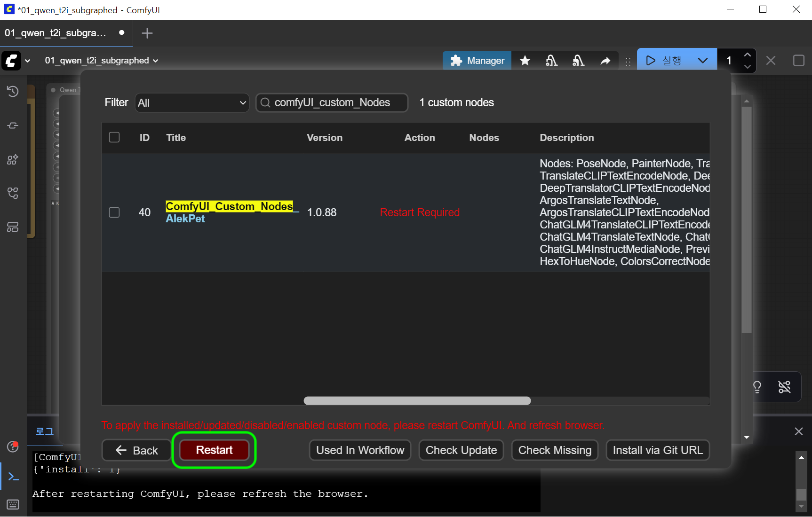
Task: Click the Check Update button
Action: 461,450
